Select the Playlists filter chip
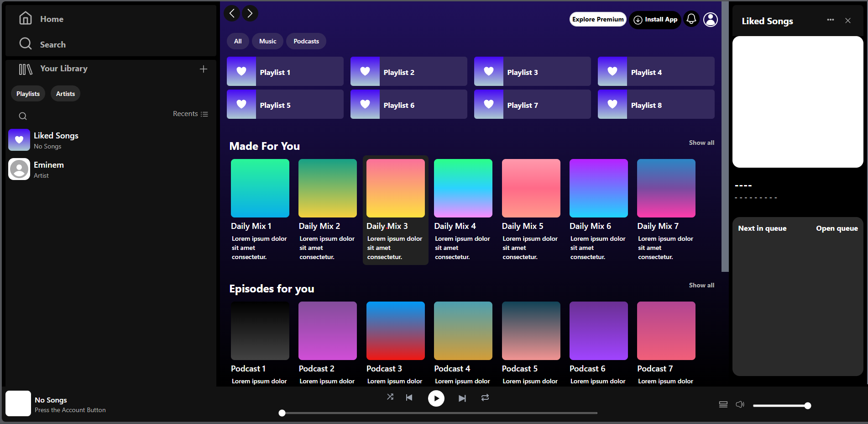Image resolution: width=868 pixels, height=424 pixels. point(28,94)
